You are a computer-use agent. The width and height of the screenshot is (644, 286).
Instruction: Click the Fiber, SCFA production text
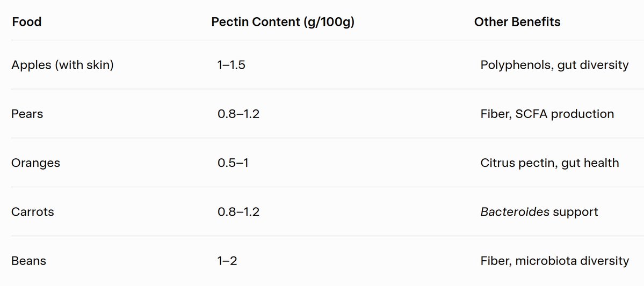(x=547, y=114)
